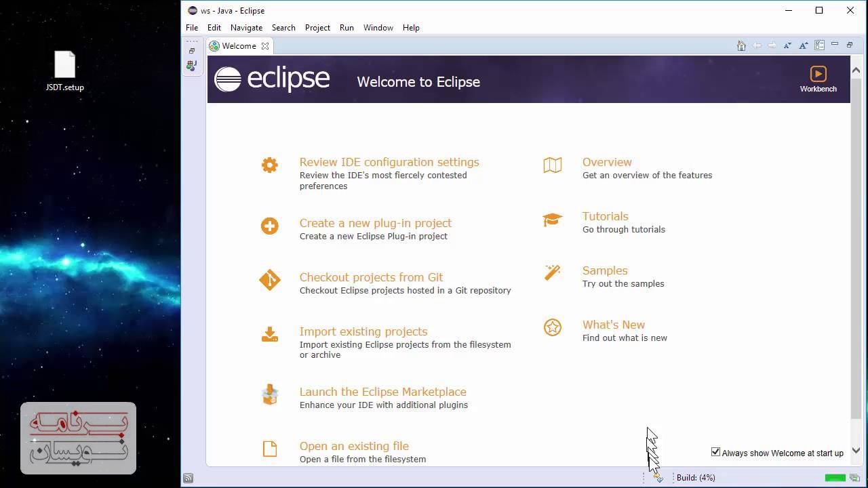Open the File menu
This screenshot has width=868, height=488.
(x=192, y=28)
